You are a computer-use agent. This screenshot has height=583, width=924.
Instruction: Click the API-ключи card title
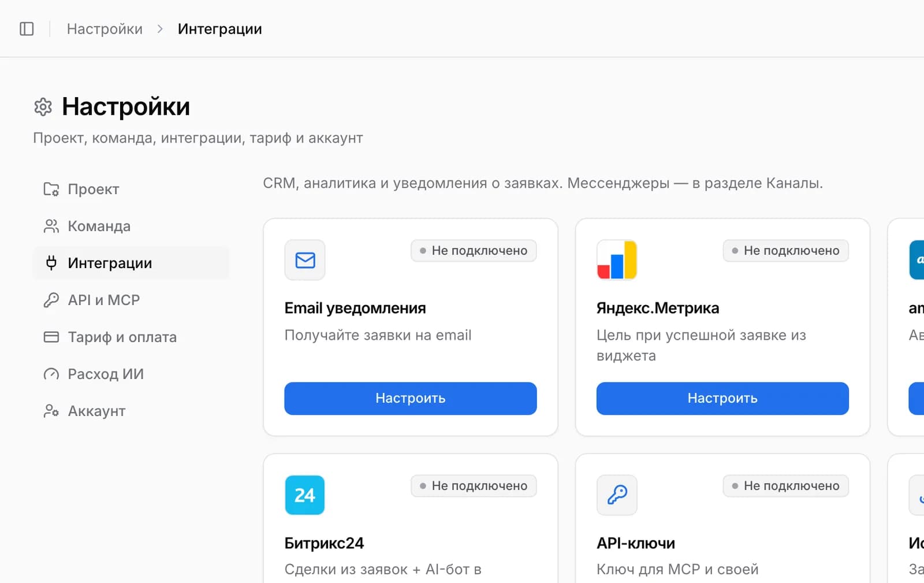coord(636,544)
